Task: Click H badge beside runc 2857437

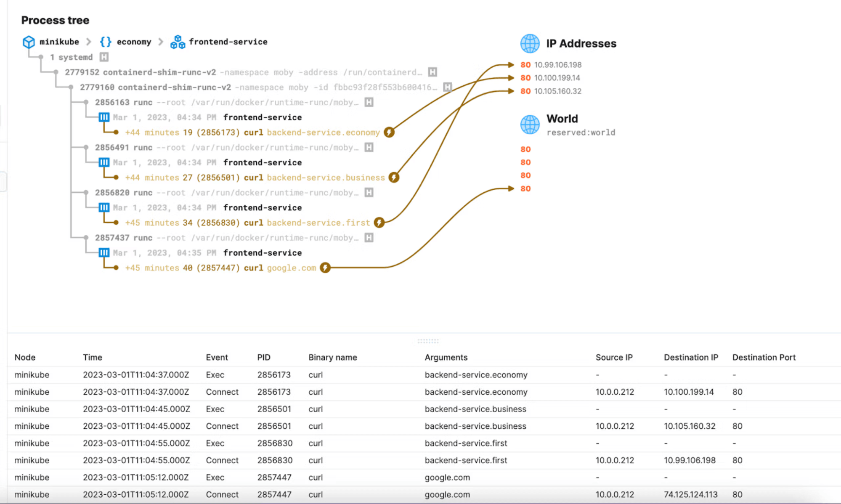Action: pos(369,238)
